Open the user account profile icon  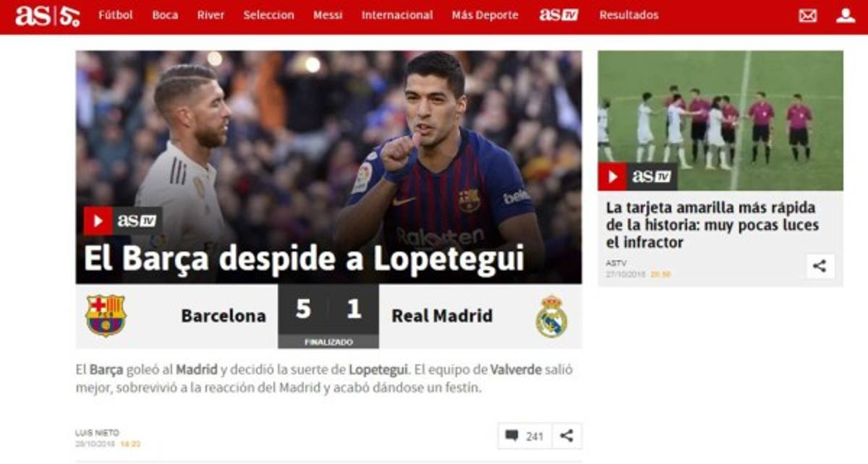(x=846, y=15)
